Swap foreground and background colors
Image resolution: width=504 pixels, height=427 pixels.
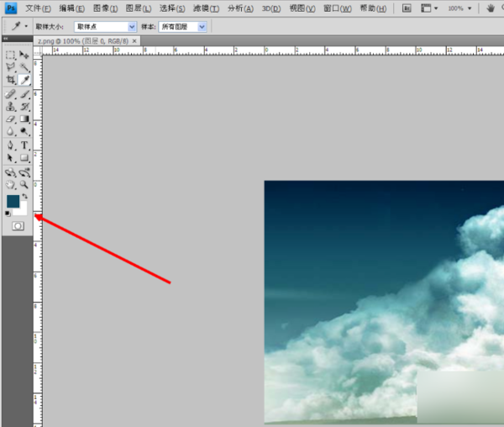[24, 197]
